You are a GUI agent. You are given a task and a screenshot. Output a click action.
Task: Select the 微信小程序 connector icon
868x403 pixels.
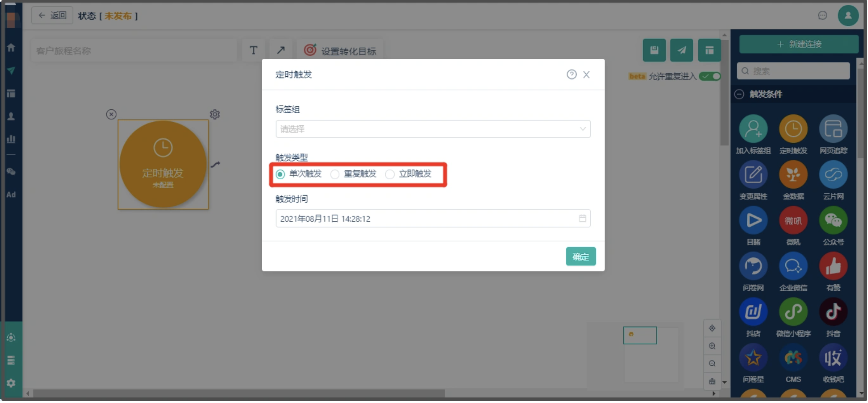point(794,313)
